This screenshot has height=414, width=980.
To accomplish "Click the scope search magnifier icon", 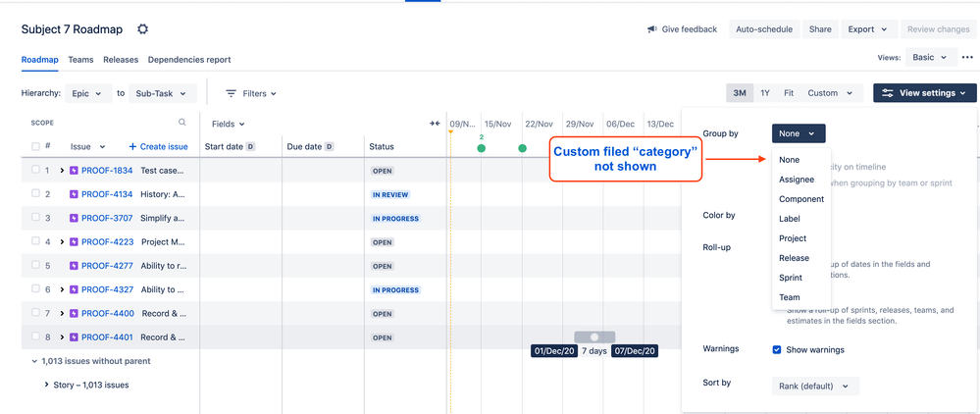I will coord(181,123).
